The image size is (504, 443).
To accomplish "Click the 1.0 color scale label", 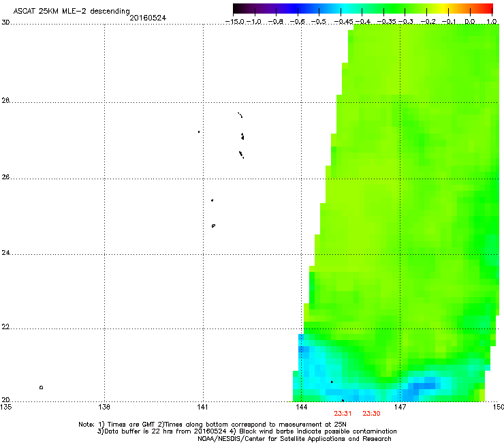I will coord(492,22).
